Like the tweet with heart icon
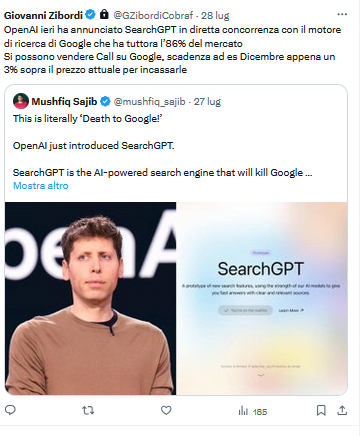Viewport: 363px width, 436px height. coord(166,410)
